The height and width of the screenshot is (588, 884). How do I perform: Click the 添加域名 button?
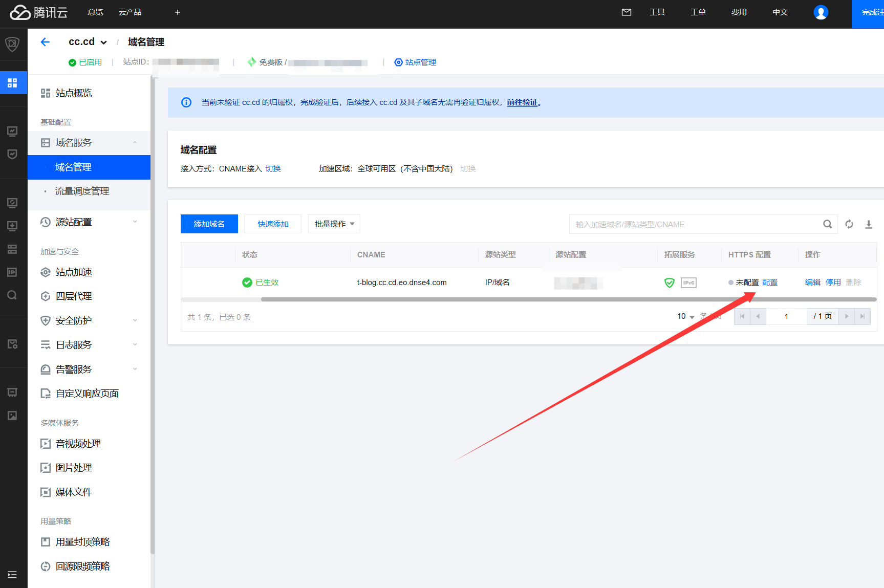tap(209, 224)
